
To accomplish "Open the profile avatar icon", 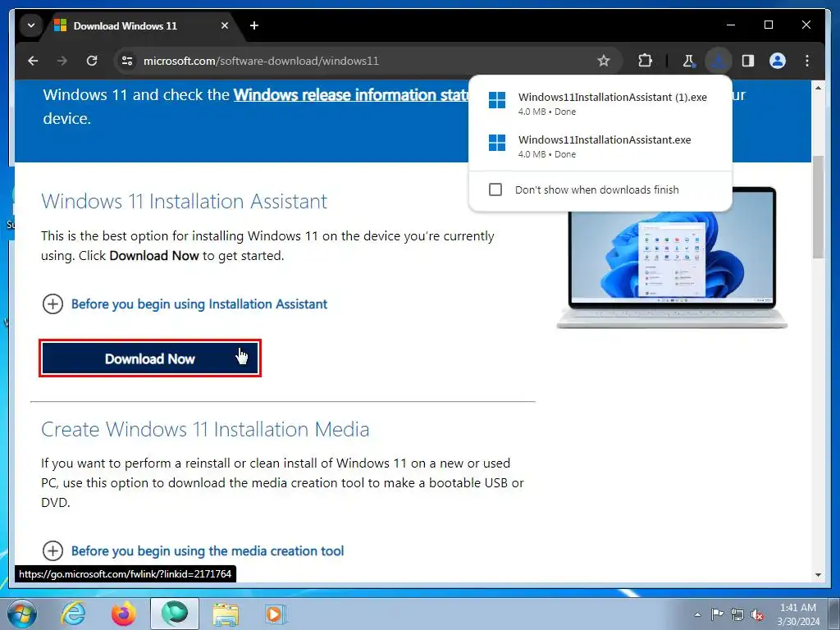I will point(778,61).
